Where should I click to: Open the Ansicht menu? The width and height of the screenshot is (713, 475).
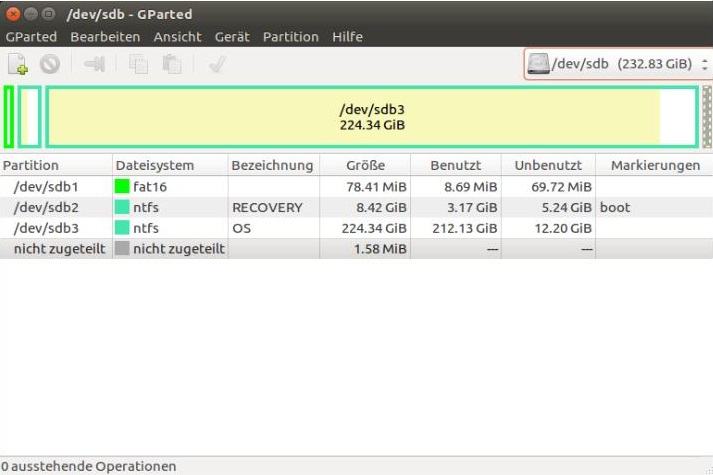click(x=177, y=37)
